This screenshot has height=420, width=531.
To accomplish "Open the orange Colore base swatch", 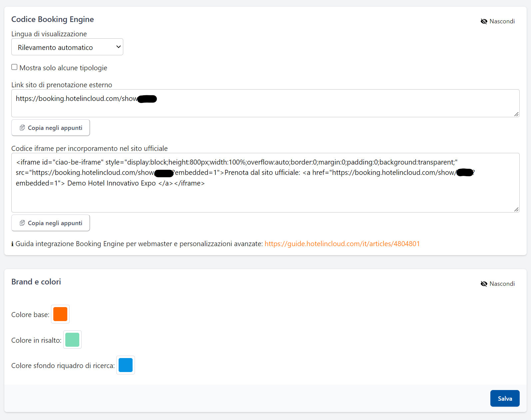I will [x=60, y=314].
